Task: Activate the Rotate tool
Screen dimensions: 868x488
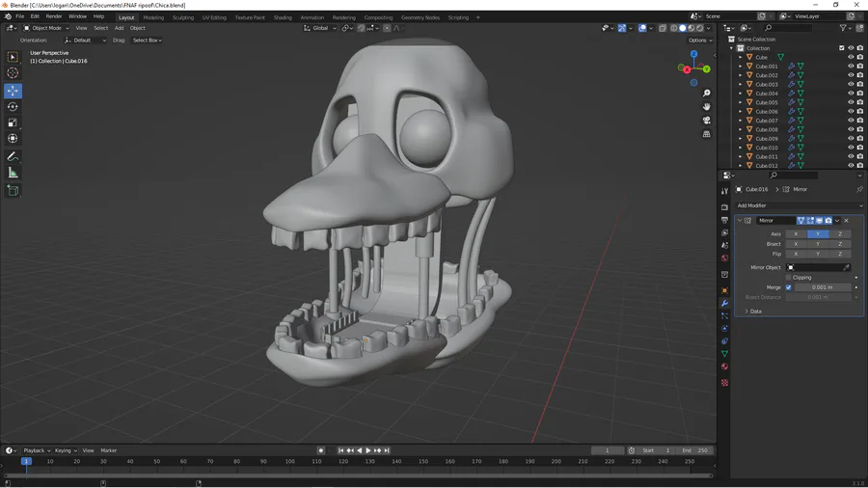Action: [x=13, y=107]
